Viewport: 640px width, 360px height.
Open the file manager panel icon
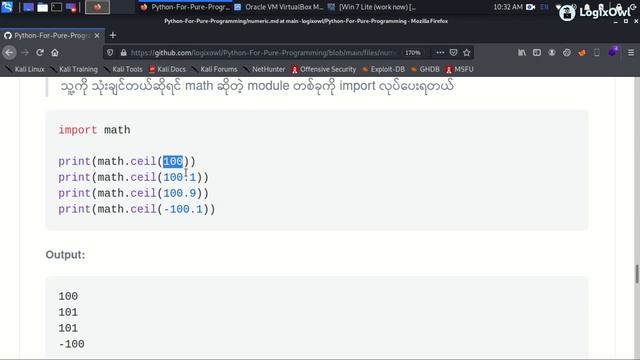click(42, 7)
